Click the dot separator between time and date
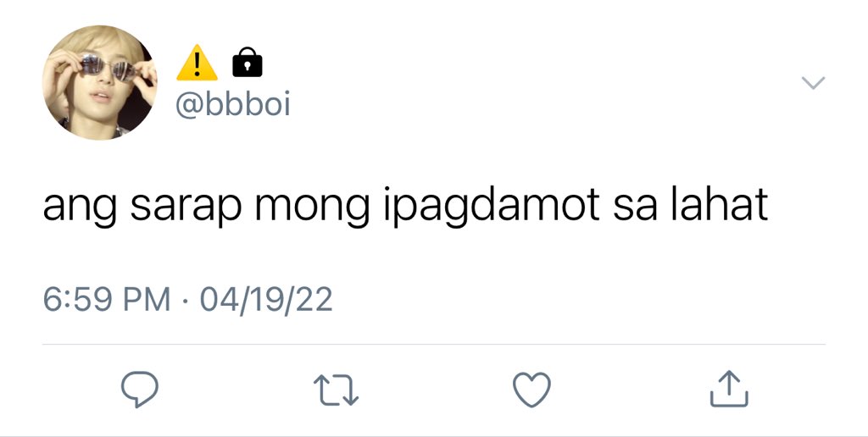This screenshot has height=437, width=868. point(185,301)
